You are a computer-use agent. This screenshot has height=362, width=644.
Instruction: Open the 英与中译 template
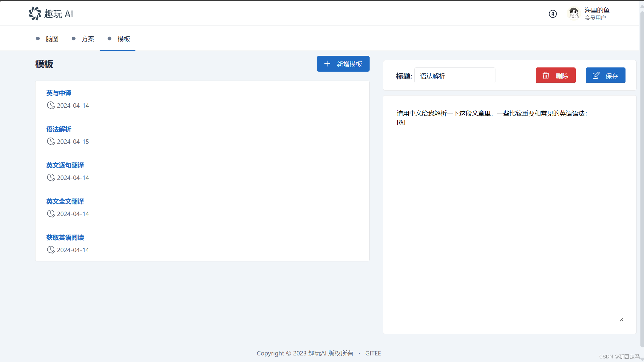click(x=59, y=93)
